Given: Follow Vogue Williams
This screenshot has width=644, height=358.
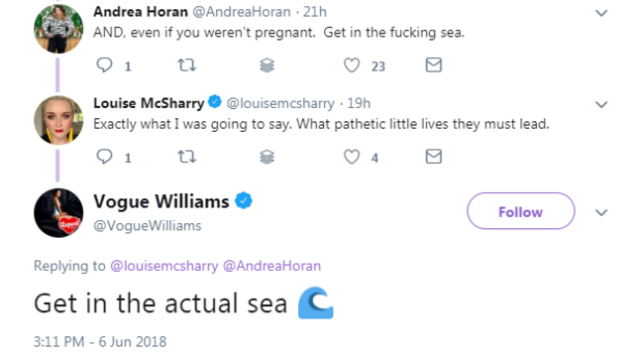Looking at the screenshot, I should point(521,211).
